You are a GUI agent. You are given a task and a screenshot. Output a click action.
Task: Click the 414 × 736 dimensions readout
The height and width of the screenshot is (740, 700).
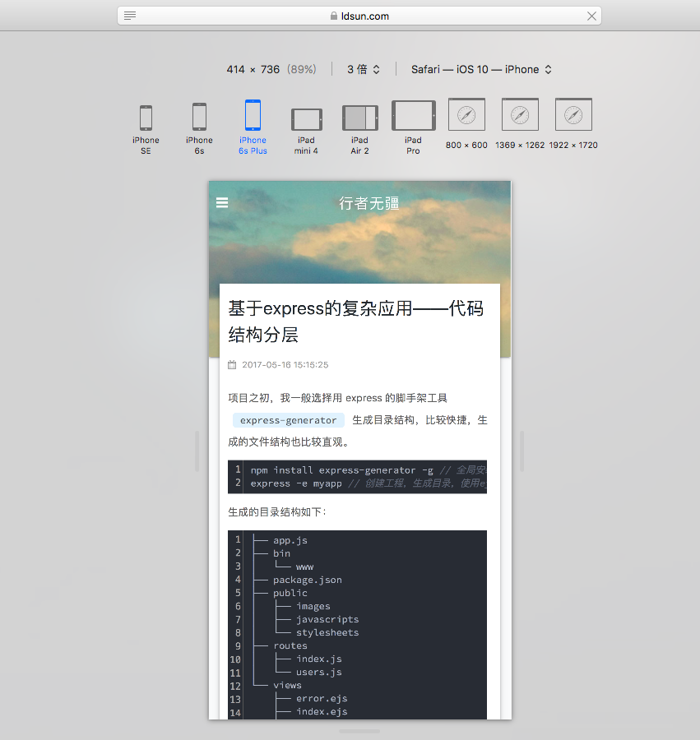click(271, 69)
